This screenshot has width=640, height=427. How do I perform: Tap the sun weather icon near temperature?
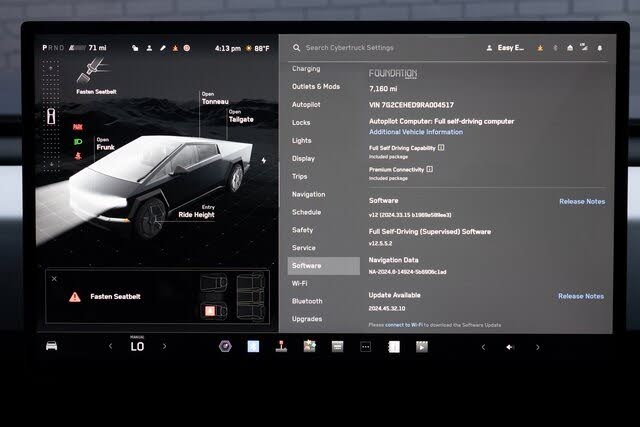tap(248, 48)
